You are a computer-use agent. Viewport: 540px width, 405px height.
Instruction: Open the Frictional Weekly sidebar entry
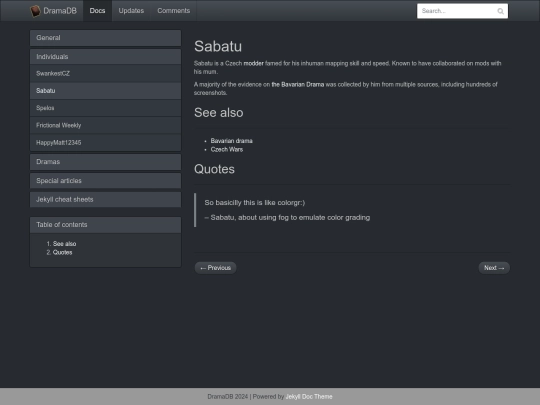click(105, 125)
